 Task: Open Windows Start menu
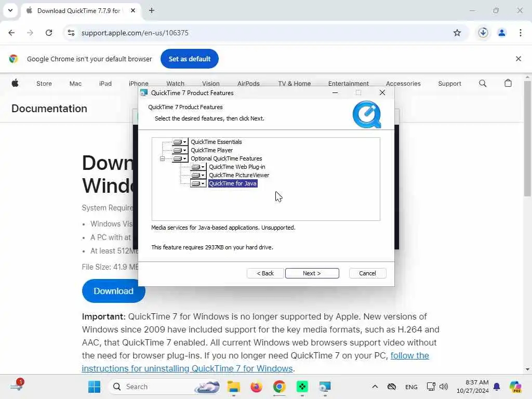click(94, 387)
